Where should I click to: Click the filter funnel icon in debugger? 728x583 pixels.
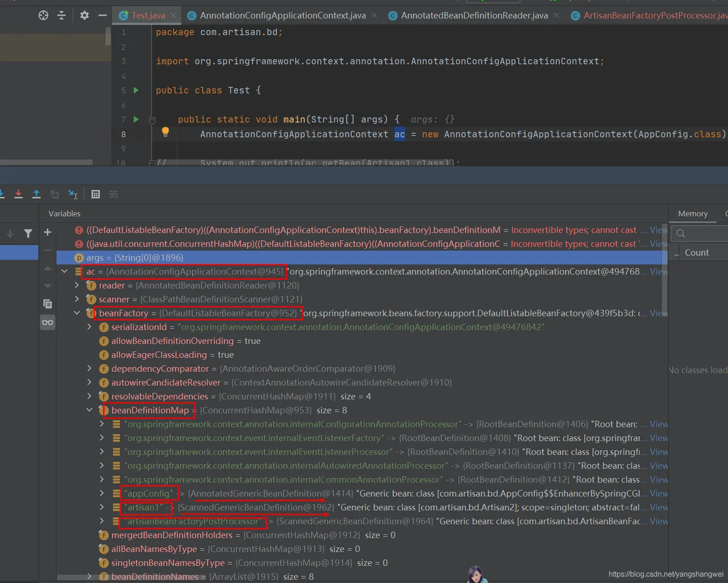coord(28,234)
